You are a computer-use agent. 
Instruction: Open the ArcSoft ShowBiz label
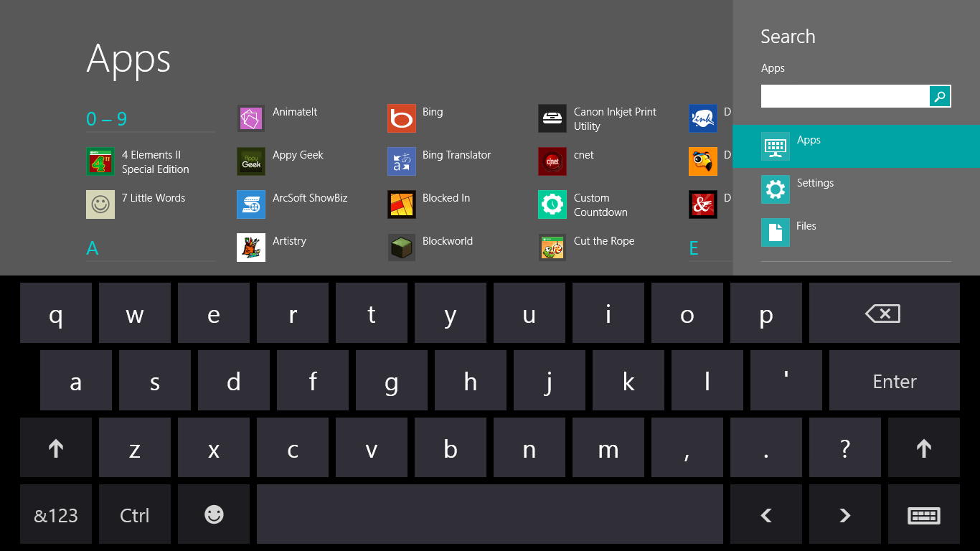[x=310, y=198]
